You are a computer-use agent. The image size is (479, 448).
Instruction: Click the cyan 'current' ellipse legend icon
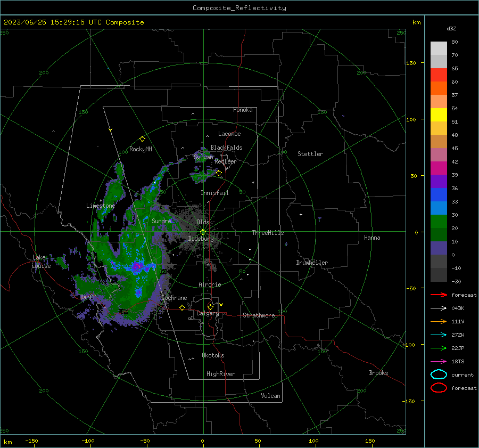[x=439, y=374]
